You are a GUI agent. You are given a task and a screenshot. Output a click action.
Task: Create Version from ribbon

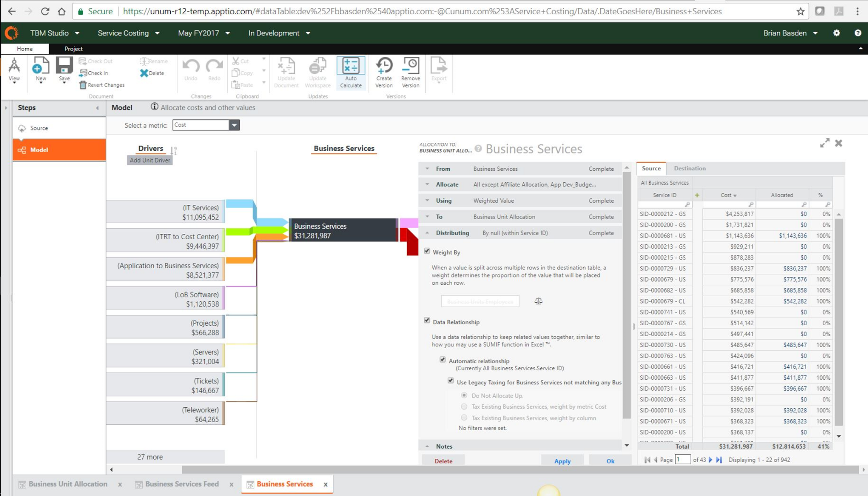tap(384, 73)
